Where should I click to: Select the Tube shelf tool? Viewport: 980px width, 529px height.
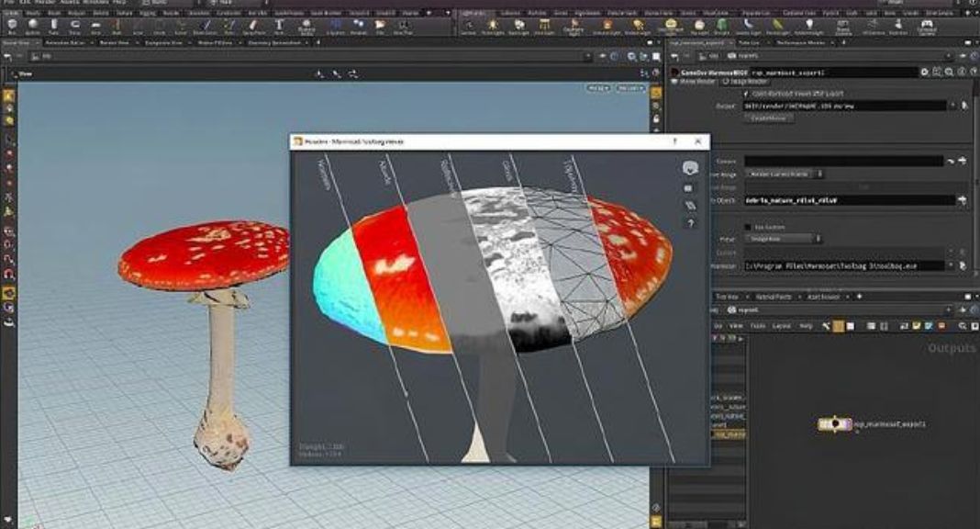click(54, 26)
